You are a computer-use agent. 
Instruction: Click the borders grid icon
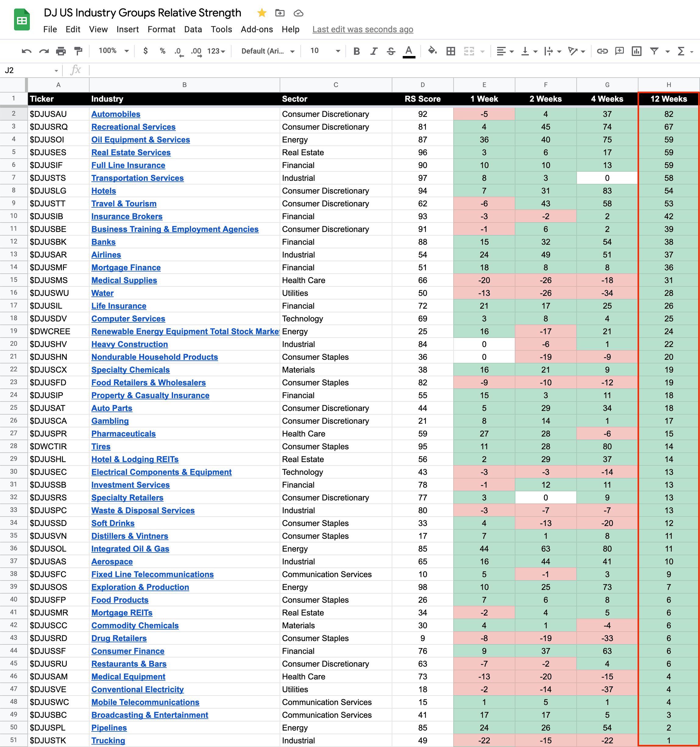pyautogui.click(x=451, y=51)
